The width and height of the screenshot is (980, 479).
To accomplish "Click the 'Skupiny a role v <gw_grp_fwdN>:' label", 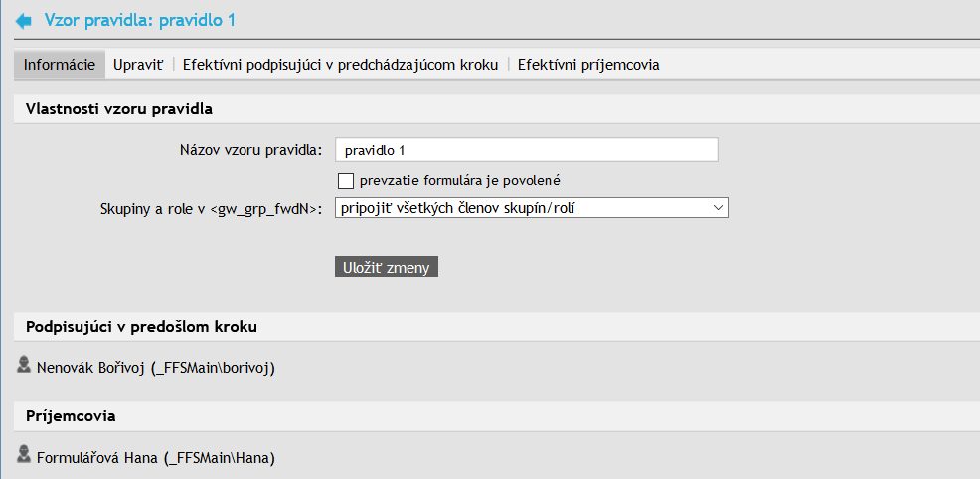I will (x=212, y=208).
